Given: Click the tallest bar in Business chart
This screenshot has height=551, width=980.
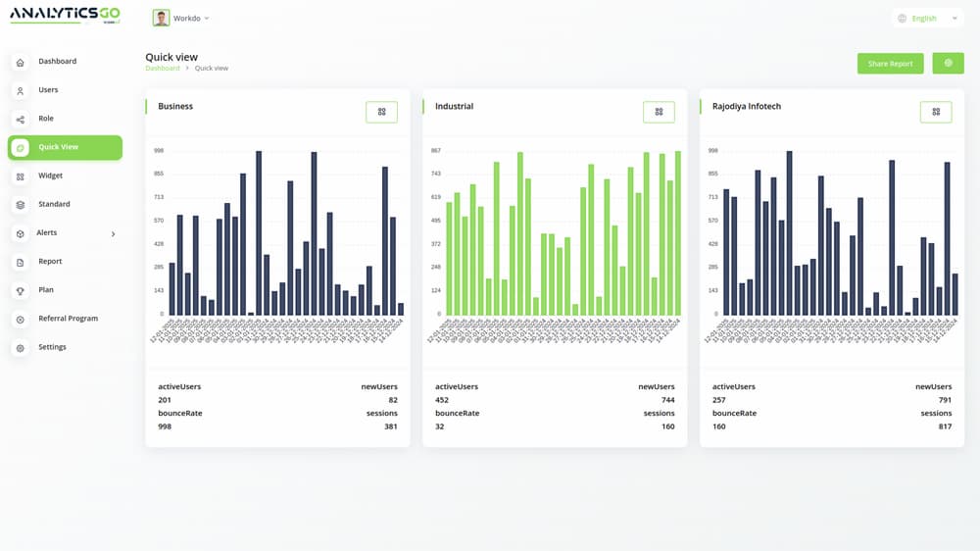Looking at the screenshot, I should tap(259, 232).
